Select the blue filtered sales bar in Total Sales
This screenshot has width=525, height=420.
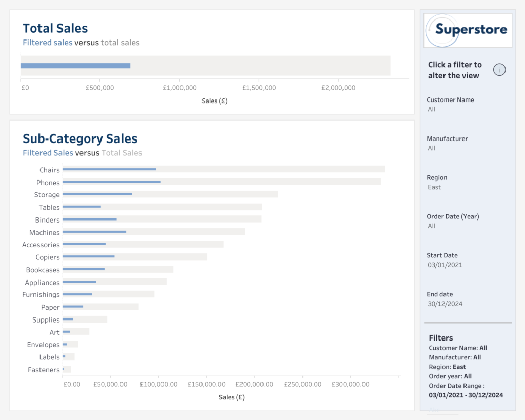click(x=75, y=66)
